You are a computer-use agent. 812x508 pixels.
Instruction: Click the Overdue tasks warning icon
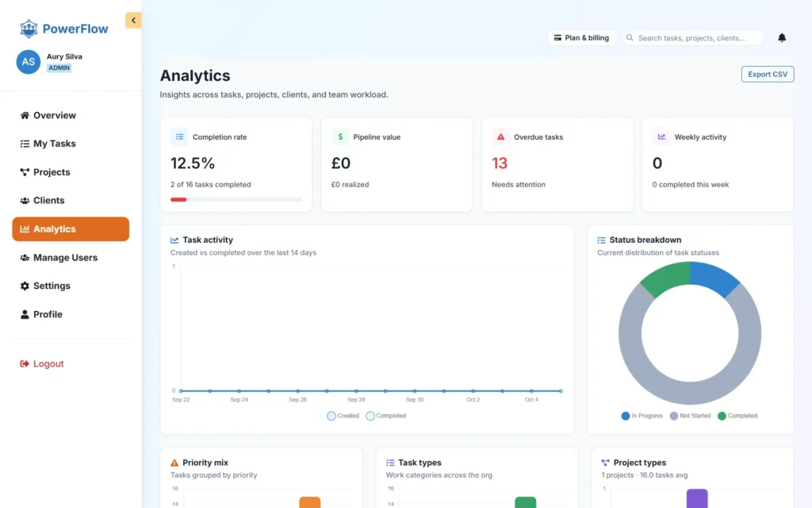coord(501,137)
